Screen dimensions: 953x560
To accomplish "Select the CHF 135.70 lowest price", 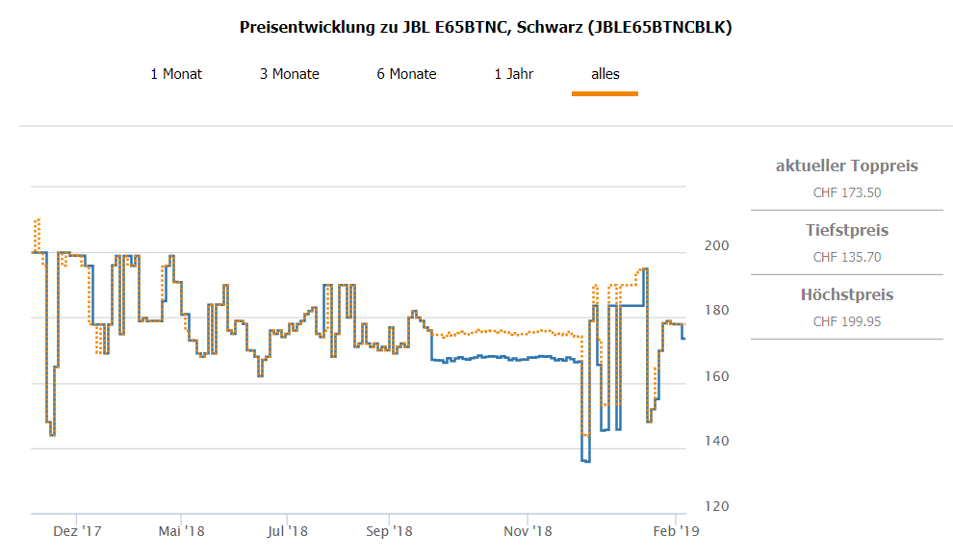I will coord(846,257).
